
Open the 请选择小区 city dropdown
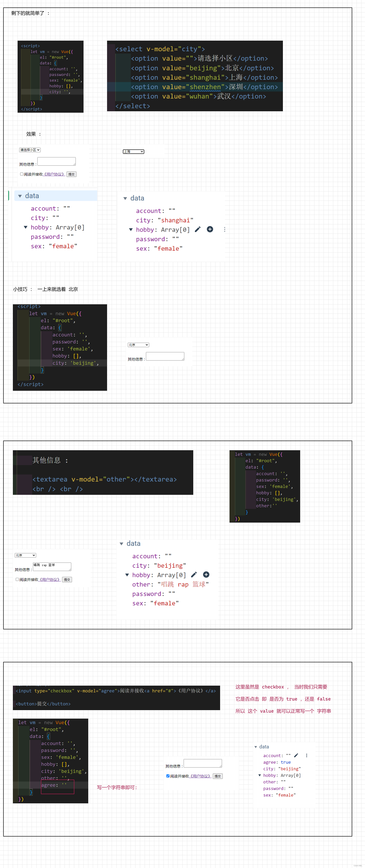click(x=30, y=150)
